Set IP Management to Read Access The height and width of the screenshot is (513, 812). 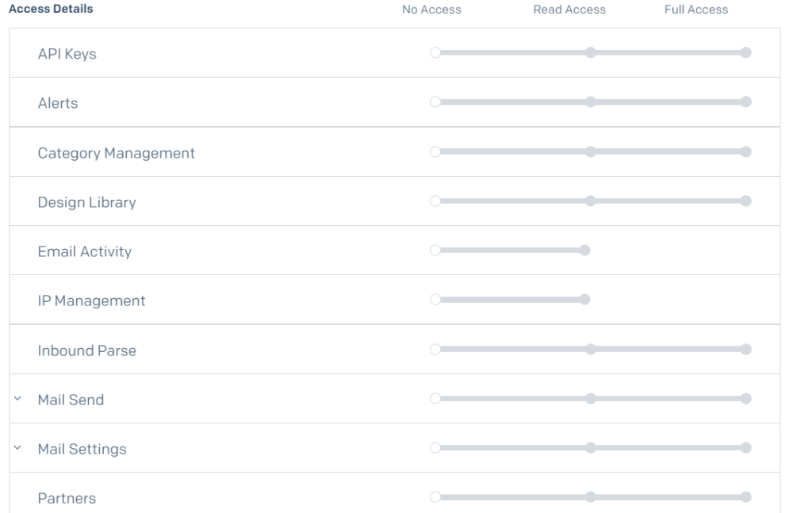(585, 300)
